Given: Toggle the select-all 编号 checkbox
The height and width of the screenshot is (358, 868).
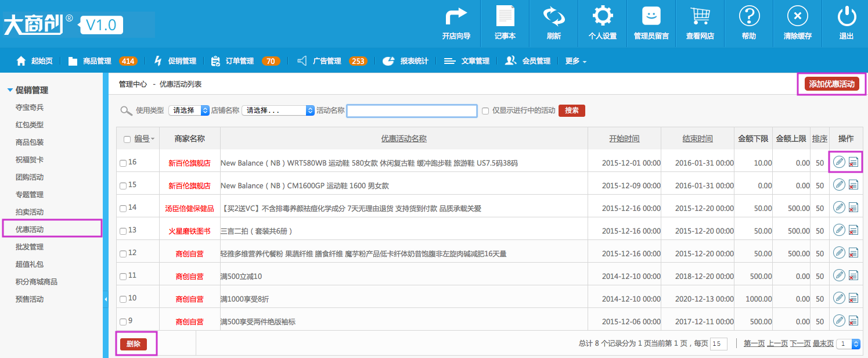Looking at the screenshot, I should pyautogui.click(x=127, y=139).
